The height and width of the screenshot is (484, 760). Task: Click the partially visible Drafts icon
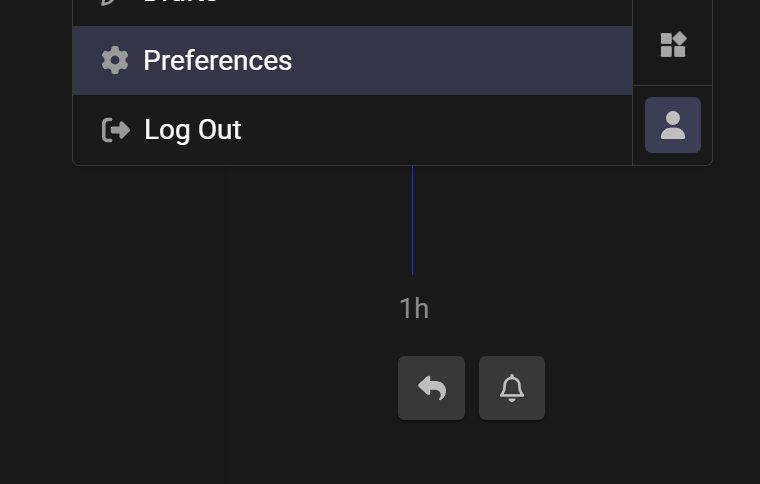[x=111, y=3]
